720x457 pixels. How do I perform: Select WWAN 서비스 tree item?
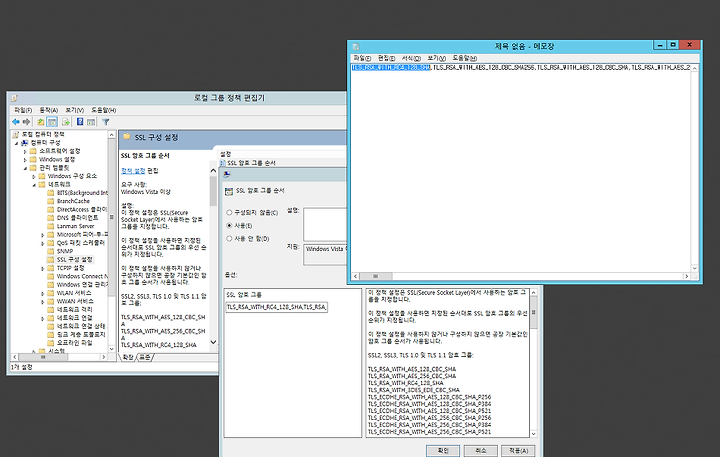point(75,301)
